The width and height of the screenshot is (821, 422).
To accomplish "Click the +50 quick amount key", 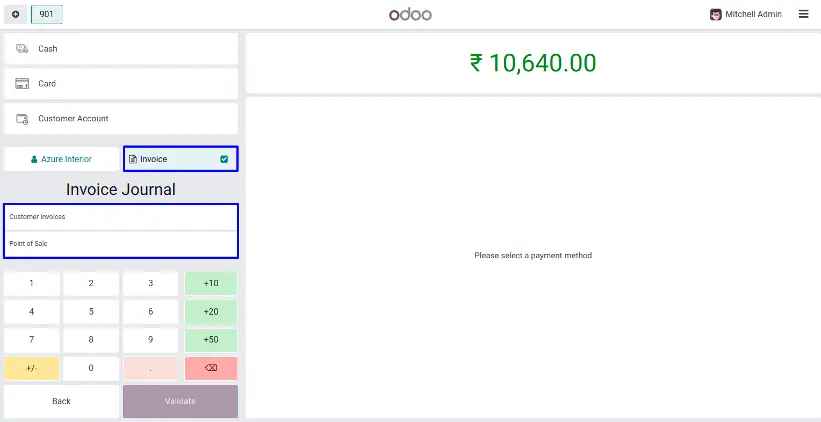I will [210, 340].
